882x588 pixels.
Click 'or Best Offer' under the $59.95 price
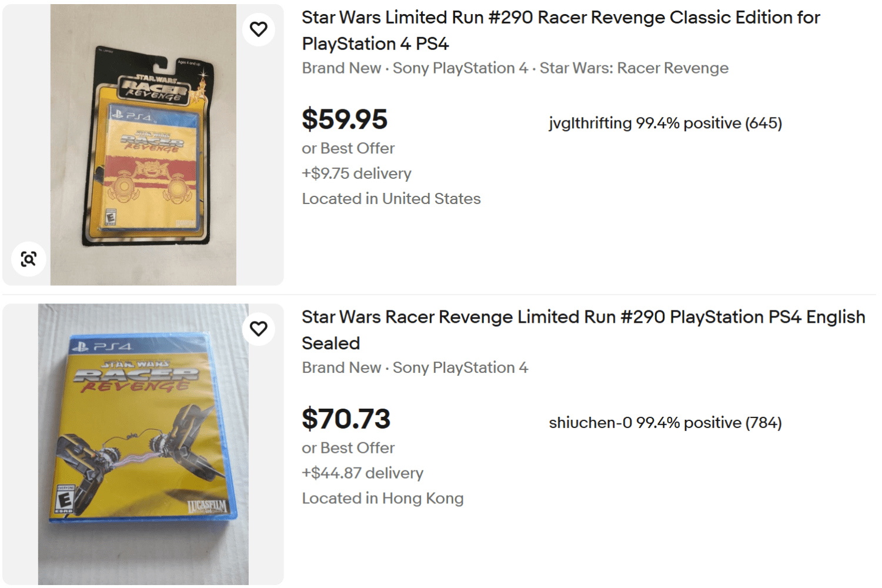348,148
